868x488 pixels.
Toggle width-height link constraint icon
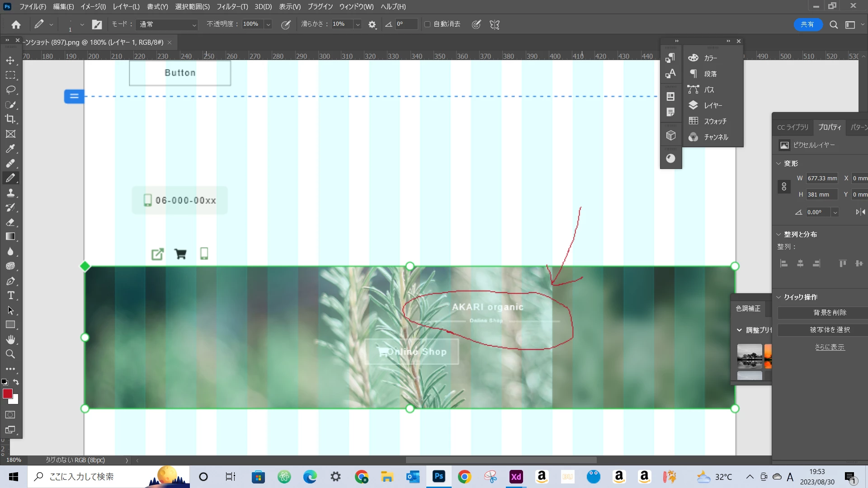pyautogui.click(x=784, y=186)
